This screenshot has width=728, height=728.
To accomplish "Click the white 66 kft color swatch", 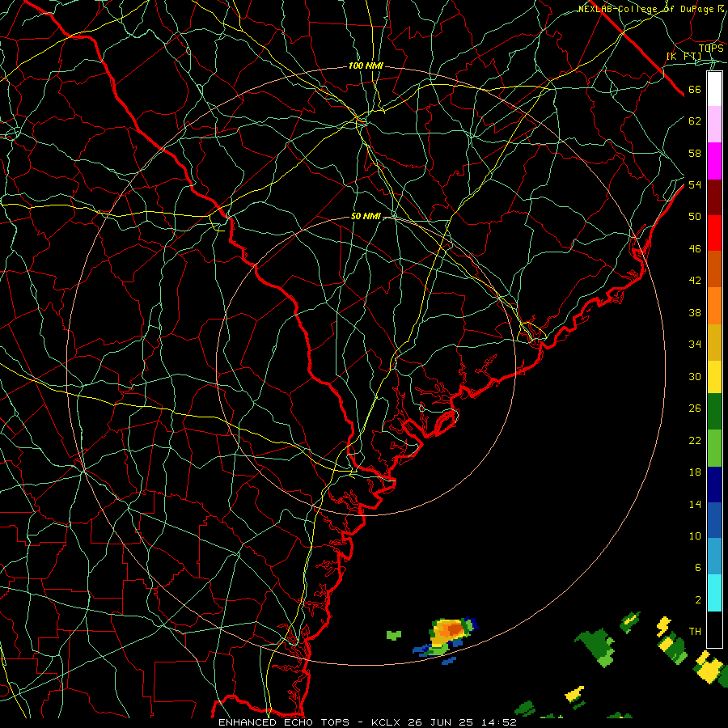I will pyautogui.click(x=714, y=89).
